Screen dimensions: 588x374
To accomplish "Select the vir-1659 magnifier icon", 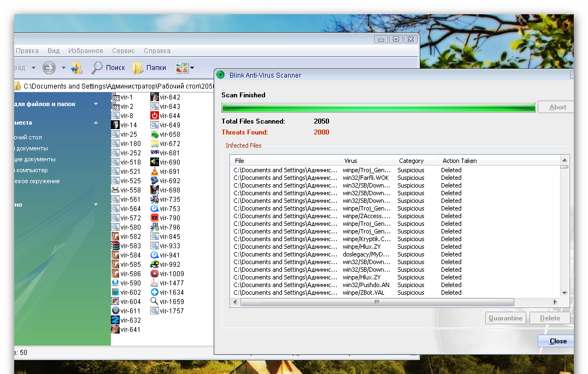I will 154,302.
